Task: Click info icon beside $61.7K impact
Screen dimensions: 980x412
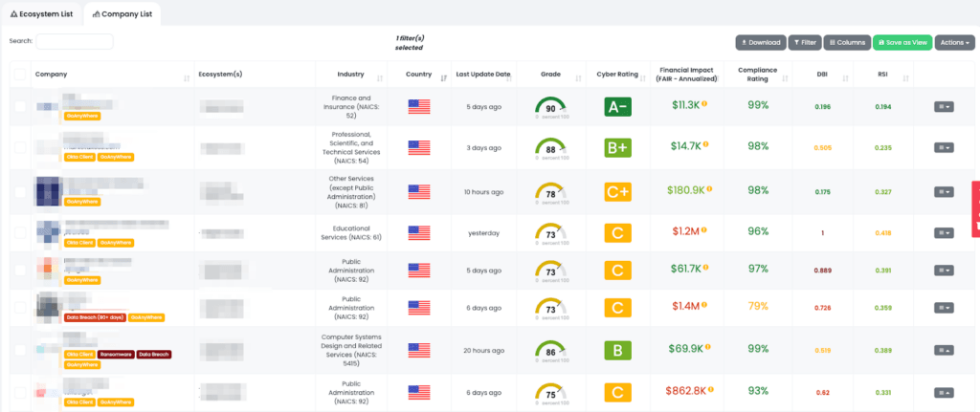Action: (705, 268)
